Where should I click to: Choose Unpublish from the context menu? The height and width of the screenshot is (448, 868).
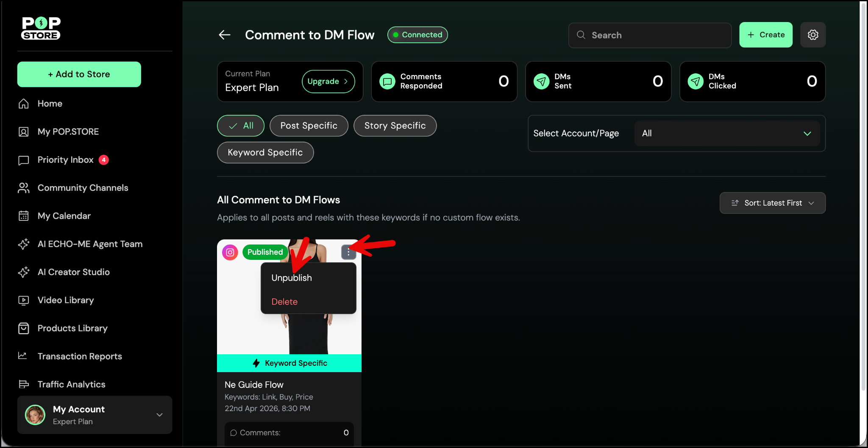pos(292,278)
